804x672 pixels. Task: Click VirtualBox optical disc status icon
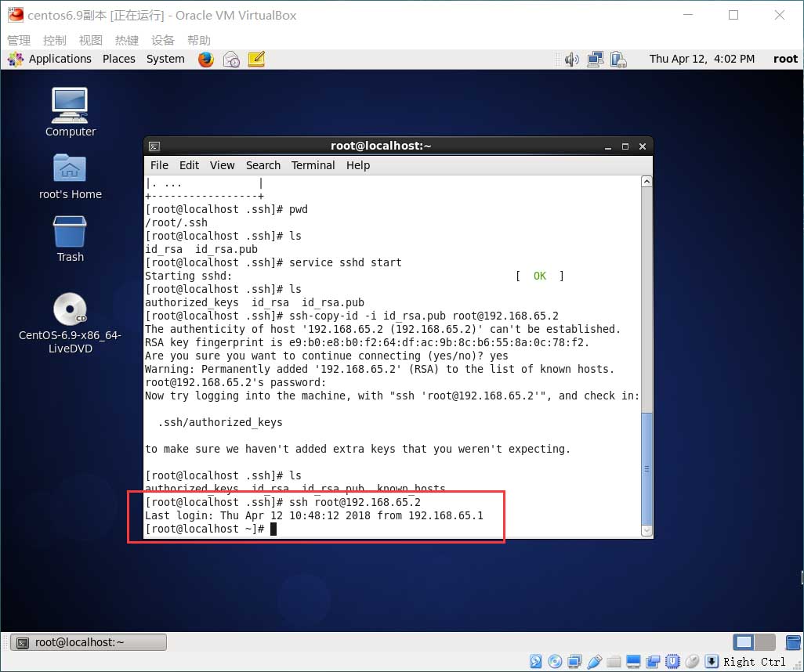[x=556, y=662]
